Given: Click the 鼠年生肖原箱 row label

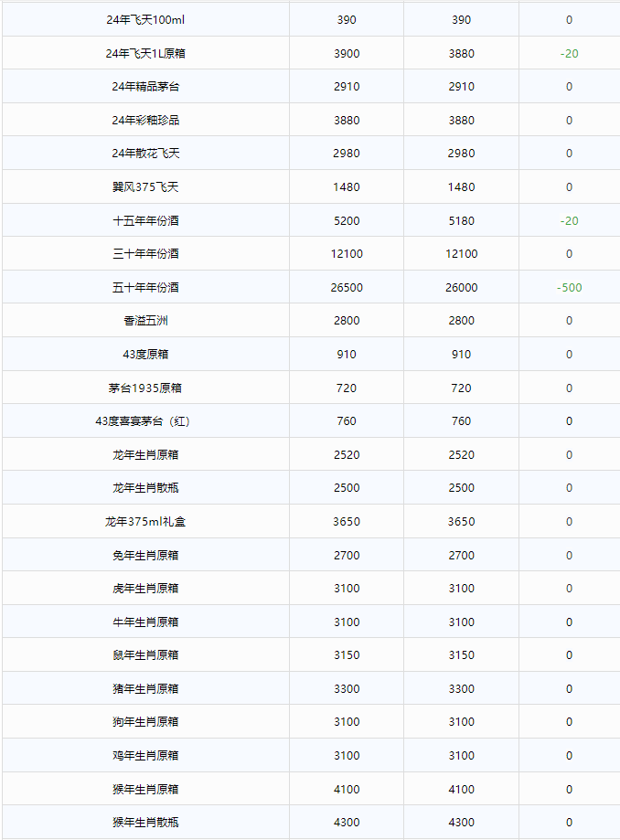Looking at the screenshot, I should (x=145, y=655).
